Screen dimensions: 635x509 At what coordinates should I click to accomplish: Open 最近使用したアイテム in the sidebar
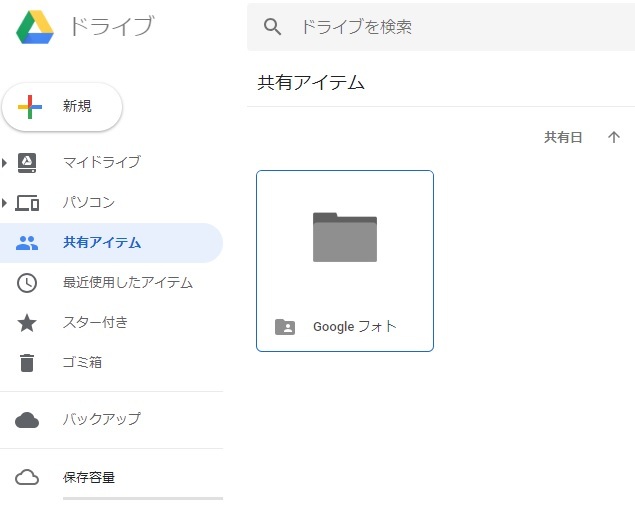[128, 283]
